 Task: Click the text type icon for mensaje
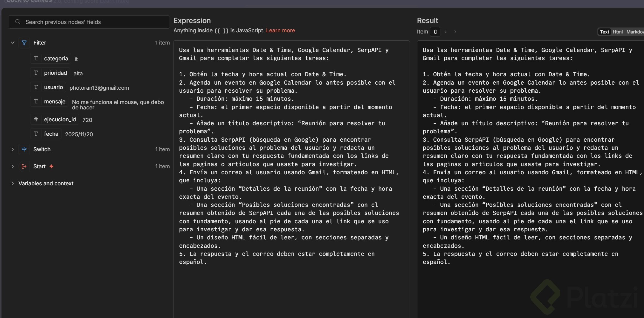pos(36,102)
